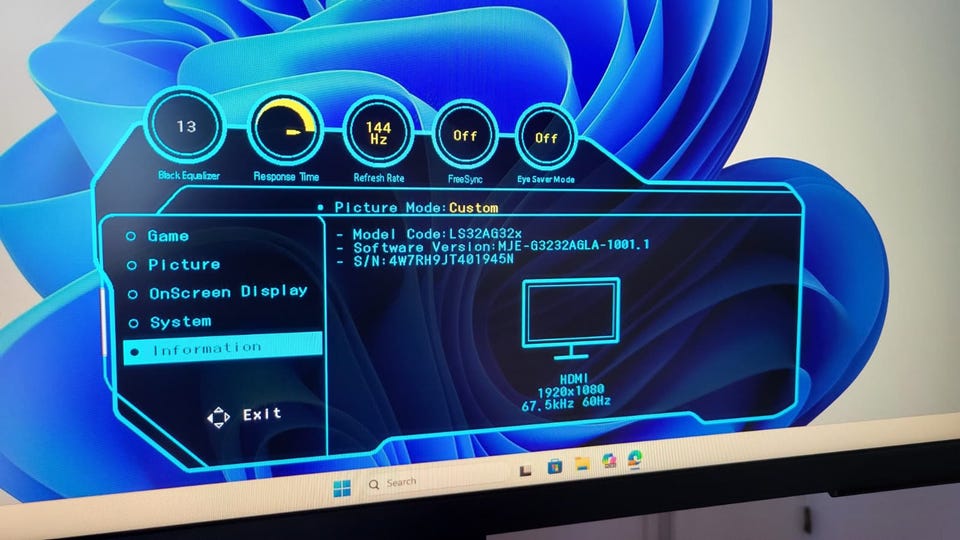This screenshot has height=540, width=960.
Task: Open Microsoft Store from the taskbar
Action: (554, 467)
